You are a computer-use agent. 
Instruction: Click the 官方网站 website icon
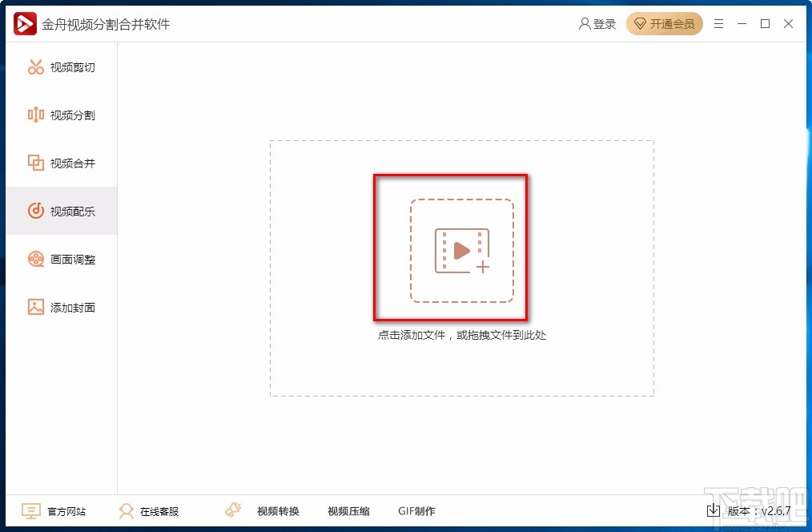tap(30, 510)
